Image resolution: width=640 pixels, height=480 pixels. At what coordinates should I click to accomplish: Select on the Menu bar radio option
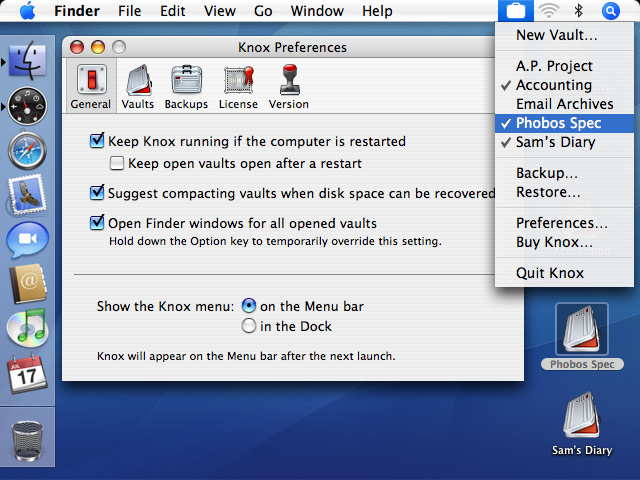249,306
